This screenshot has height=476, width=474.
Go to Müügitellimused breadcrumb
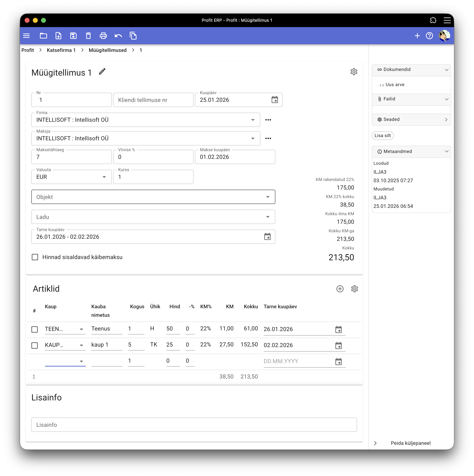pos(107,50)
